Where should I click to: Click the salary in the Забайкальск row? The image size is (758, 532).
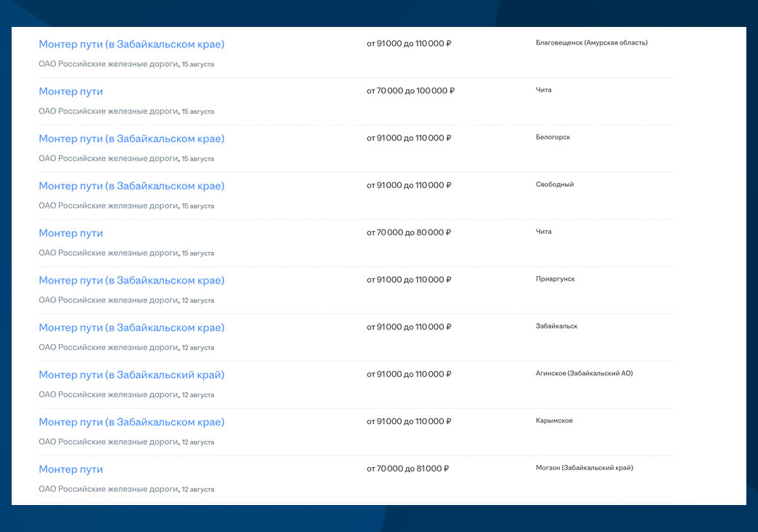[408, 327]
